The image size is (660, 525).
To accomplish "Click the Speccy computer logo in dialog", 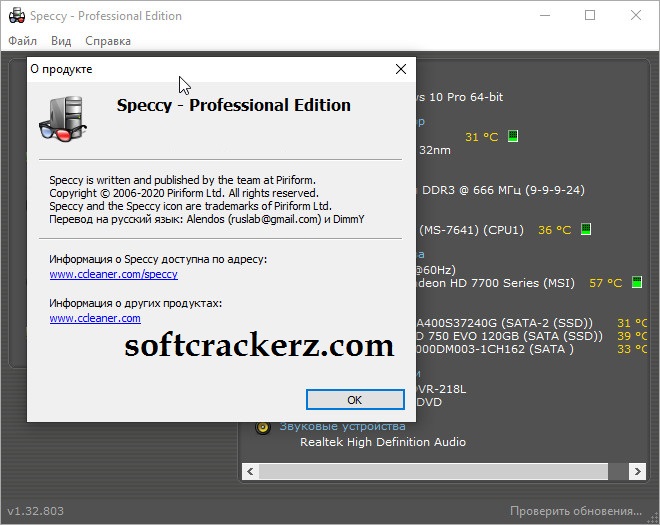I will point(63,119).
